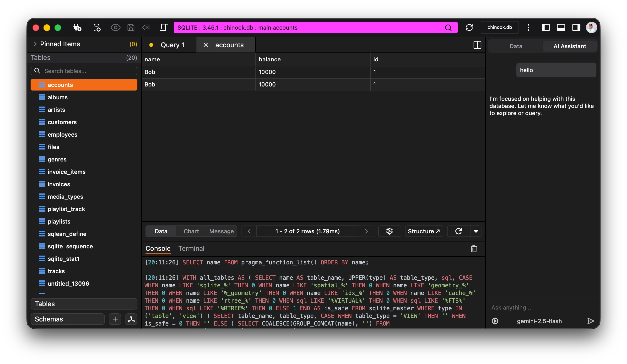Screen dimensions: 627x364
Task: Switch to the Chart view
Action: (x=191, y=231)
